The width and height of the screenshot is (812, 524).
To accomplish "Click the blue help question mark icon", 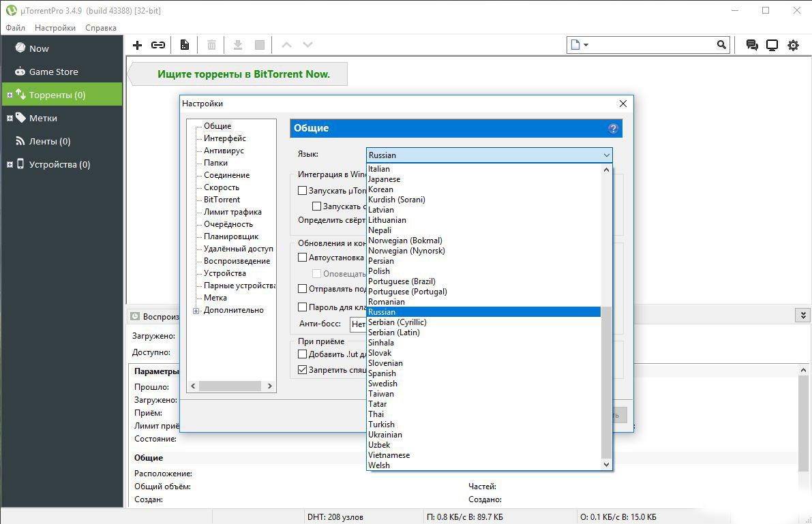I will (x=613, y=128).
